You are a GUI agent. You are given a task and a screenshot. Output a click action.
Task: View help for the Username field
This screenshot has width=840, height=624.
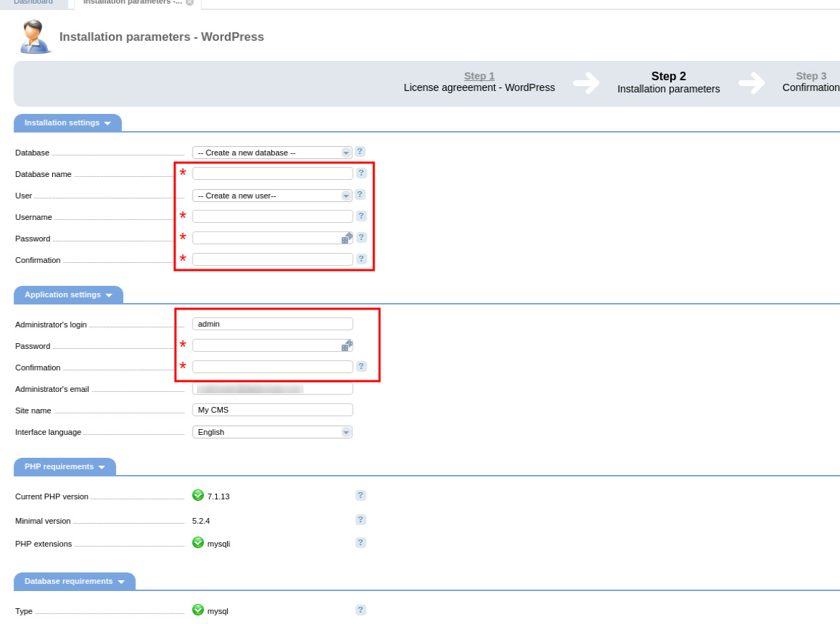pyautogui.click(x=360, y=216)
